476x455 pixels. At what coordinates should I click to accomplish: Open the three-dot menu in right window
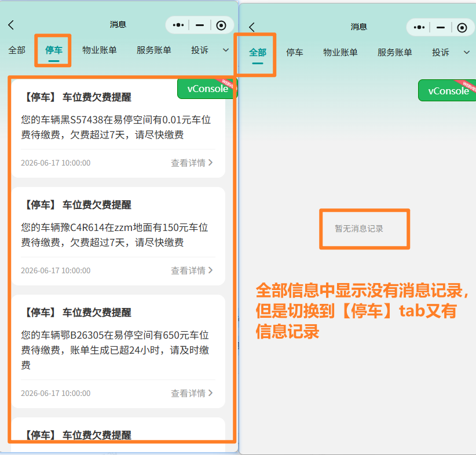(419, 27)
